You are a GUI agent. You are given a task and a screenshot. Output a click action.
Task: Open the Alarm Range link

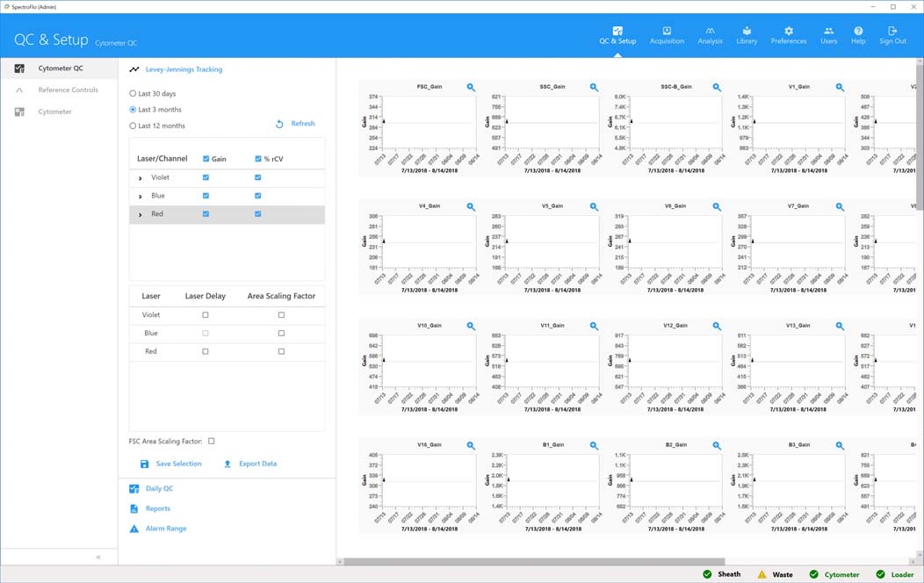(165, 529)
